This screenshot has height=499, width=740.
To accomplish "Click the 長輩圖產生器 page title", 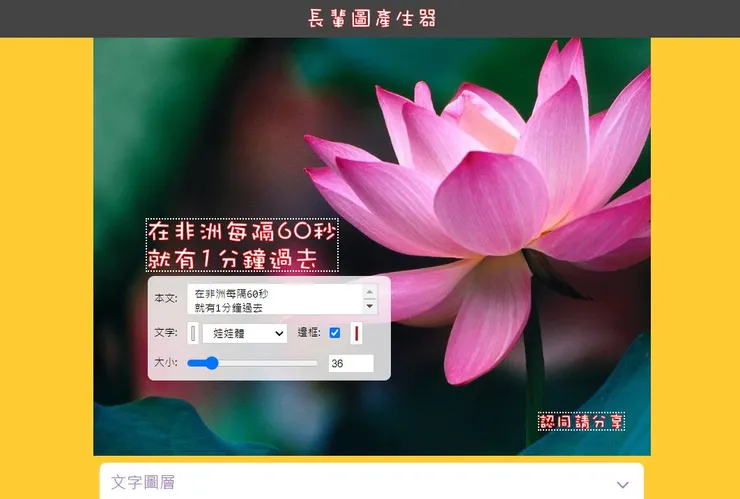I will click(372, 18).
